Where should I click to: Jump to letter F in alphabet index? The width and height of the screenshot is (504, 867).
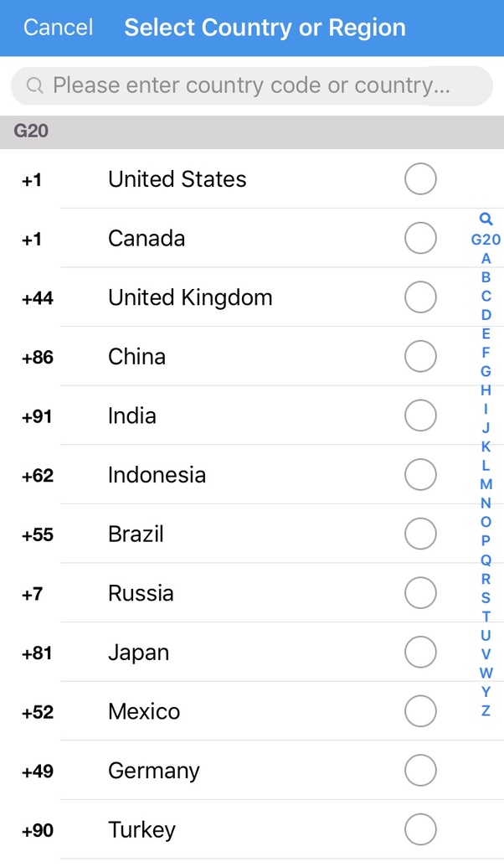click(x=486, y=353)
